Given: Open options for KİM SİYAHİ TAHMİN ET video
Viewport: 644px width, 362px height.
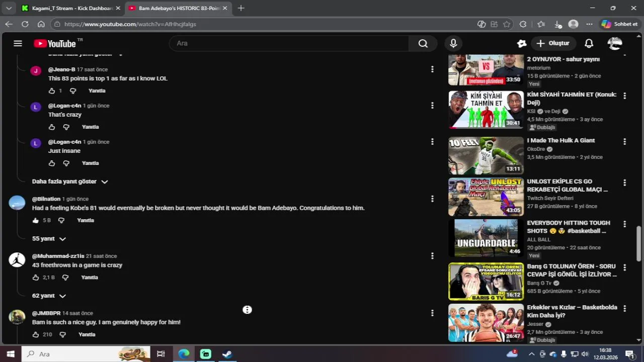Looking at the screenshot, I should pyautogui.click(x=624, y=96).
